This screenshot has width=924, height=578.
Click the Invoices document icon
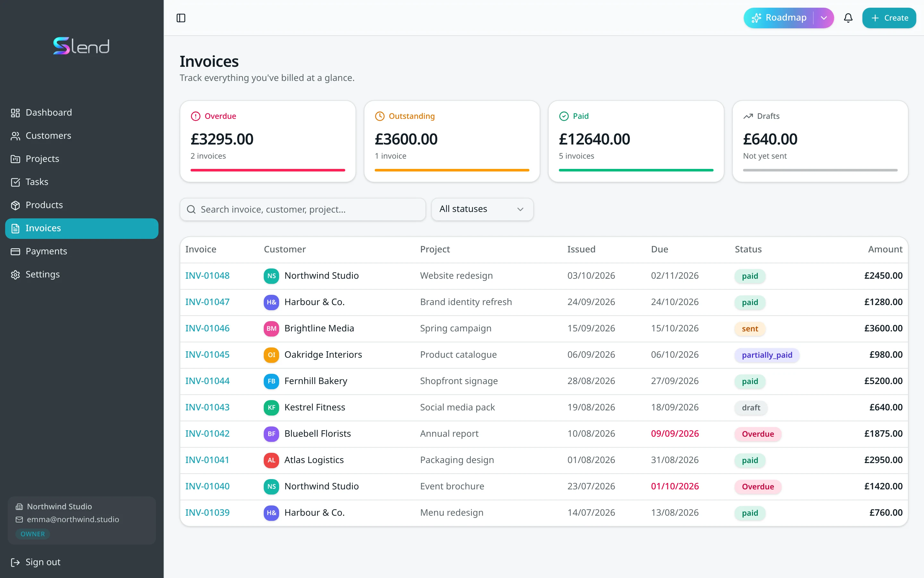(15, 228)
